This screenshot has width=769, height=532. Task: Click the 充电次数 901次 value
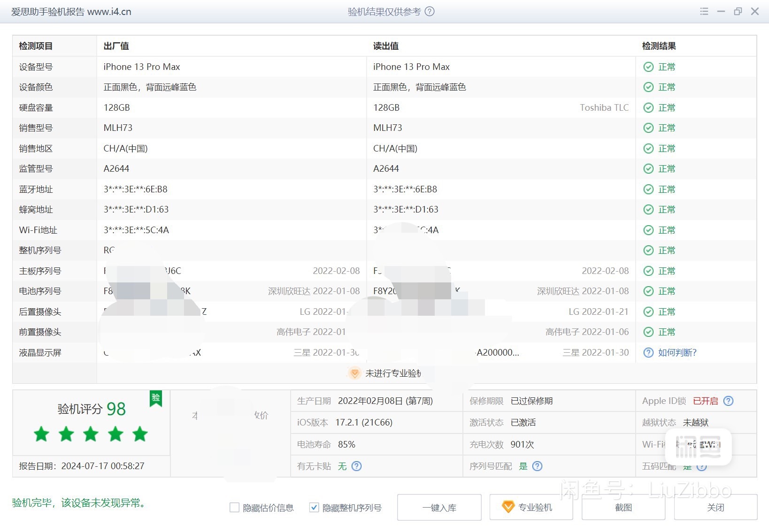coord(522,445)
